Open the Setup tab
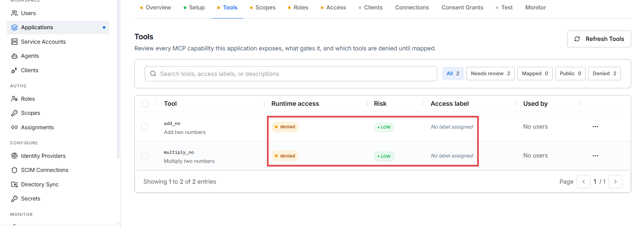Viewport: 644px width, 229px height. [x=194, y=7]
